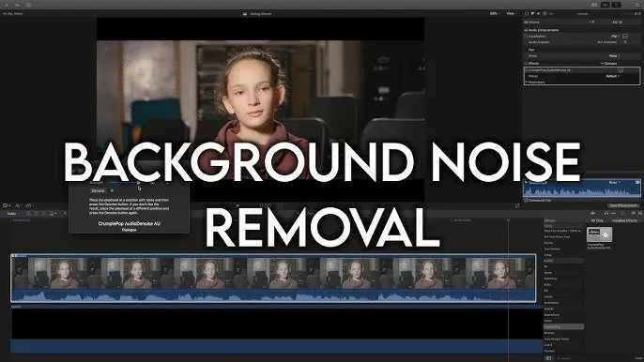Open the Pan Mode None dropdown

point(614,56)
